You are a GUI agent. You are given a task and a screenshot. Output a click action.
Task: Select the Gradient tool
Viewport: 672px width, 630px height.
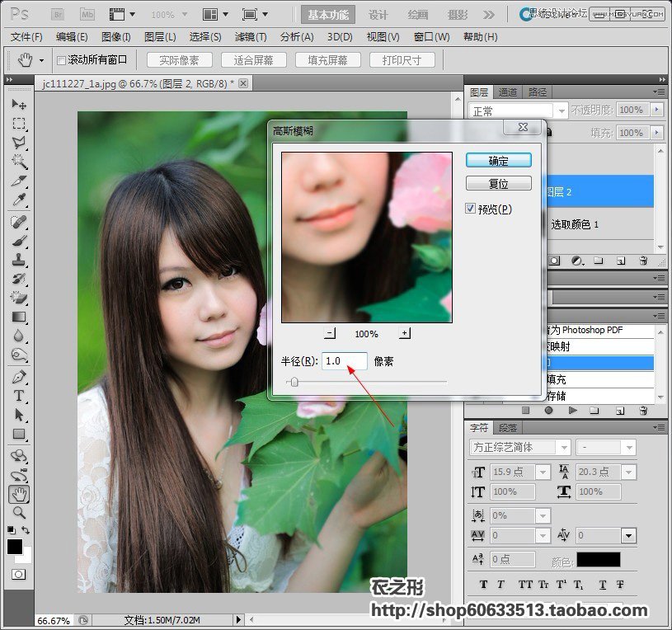19,317
